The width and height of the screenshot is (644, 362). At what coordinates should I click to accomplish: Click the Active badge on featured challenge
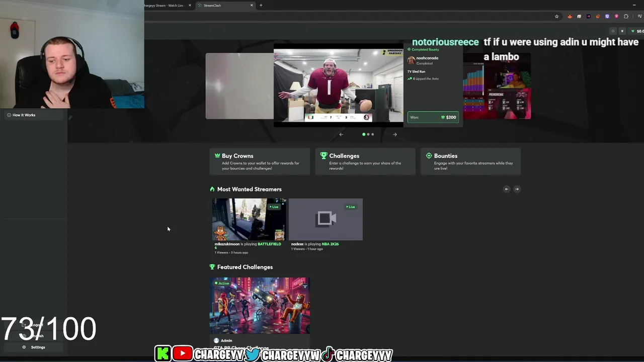[x=222, y=283]
